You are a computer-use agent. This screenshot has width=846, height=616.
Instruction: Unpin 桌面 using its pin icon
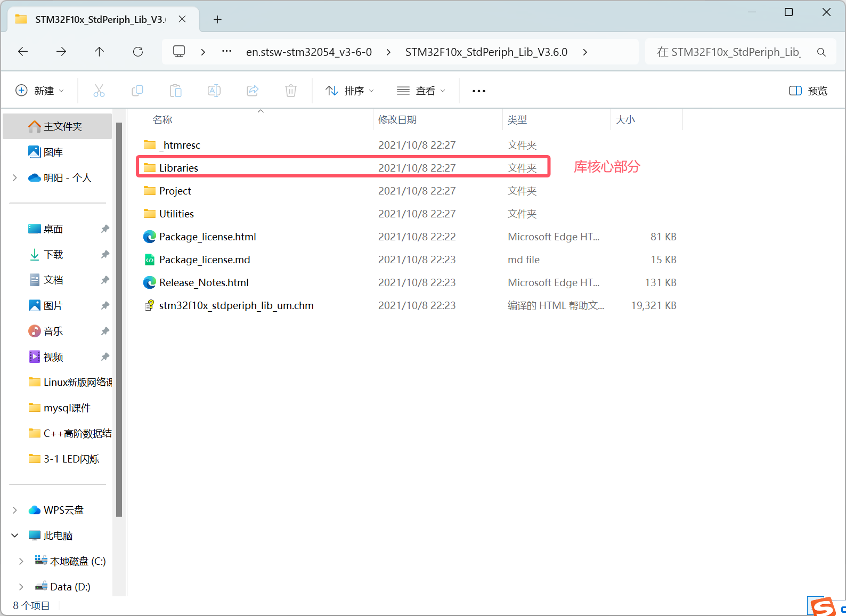pos(105,229)
